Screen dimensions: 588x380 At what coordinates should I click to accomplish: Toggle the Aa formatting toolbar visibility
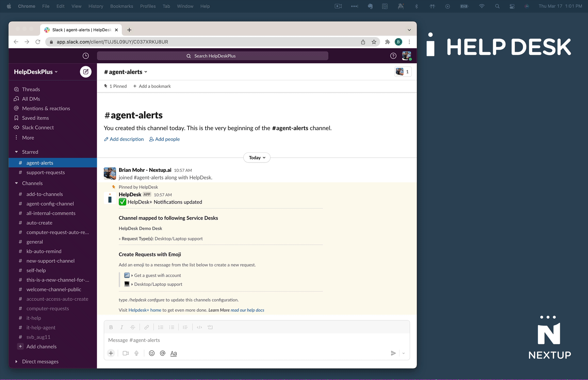point(174,353)
